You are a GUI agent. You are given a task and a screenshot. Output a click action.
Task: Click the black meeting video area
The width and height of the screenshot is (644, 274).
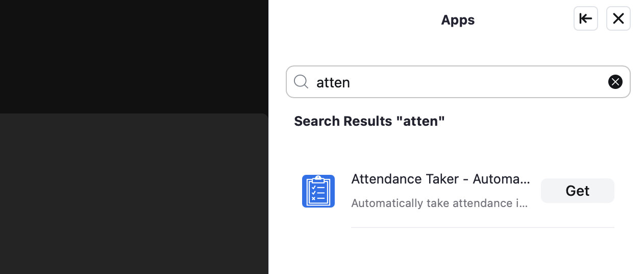[134, 56]
